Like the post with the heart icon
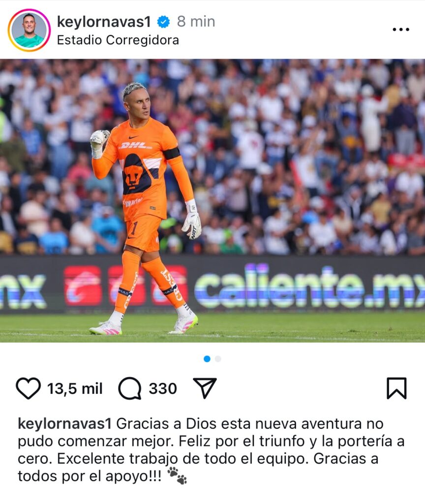This screenshot has height=504, width=425. (x=28, y=388)
